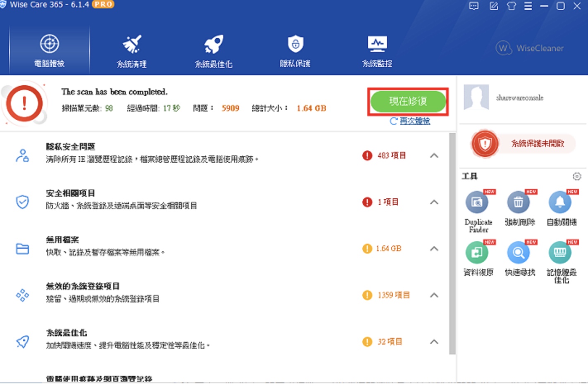Go to System Monitor (系統監控) tab
Viewport: 588px width, 385px height.
(377, 50)
